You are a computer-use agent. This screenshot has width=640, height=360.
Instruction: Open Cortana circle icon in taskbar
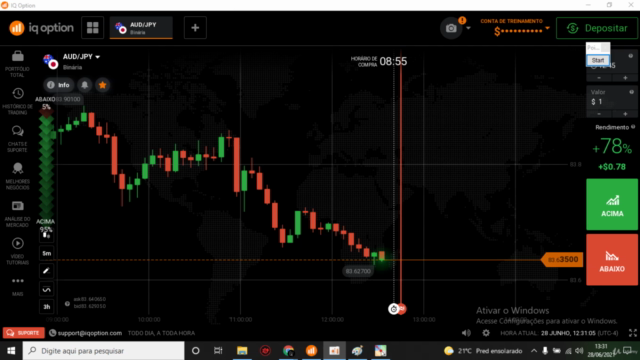point(196,351)
